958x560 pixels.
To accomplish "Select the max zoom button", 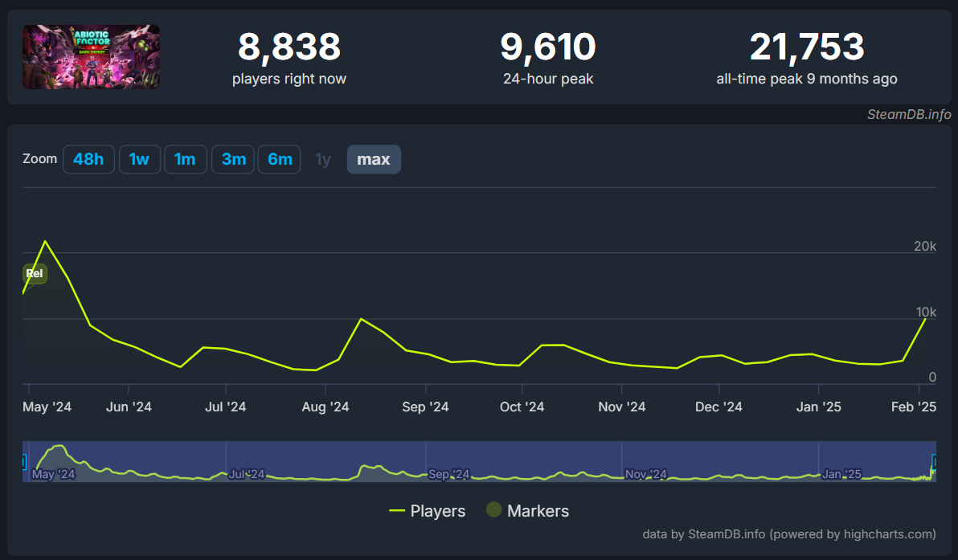I will pyautogui.click(x=374, y=159).
